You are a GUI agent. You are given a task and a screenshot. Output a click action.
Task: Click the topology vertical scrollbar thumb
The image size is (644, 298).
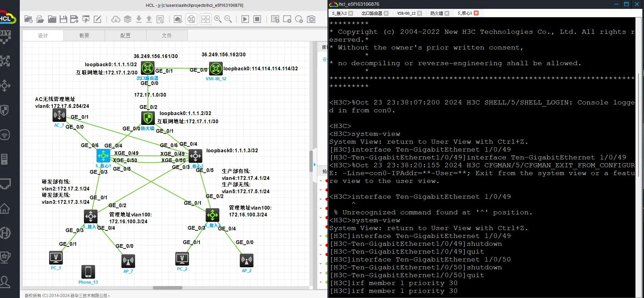pyautogui.click(x=311, y=161)
